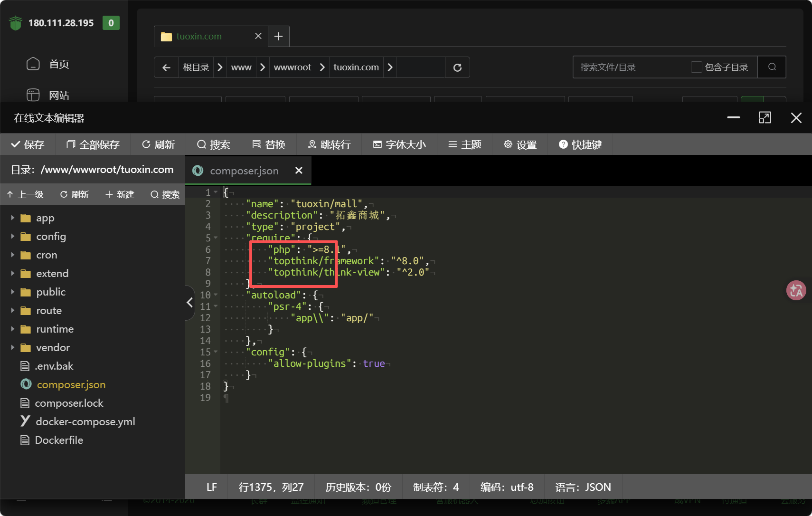Click the green 0 notification badge

111,23
